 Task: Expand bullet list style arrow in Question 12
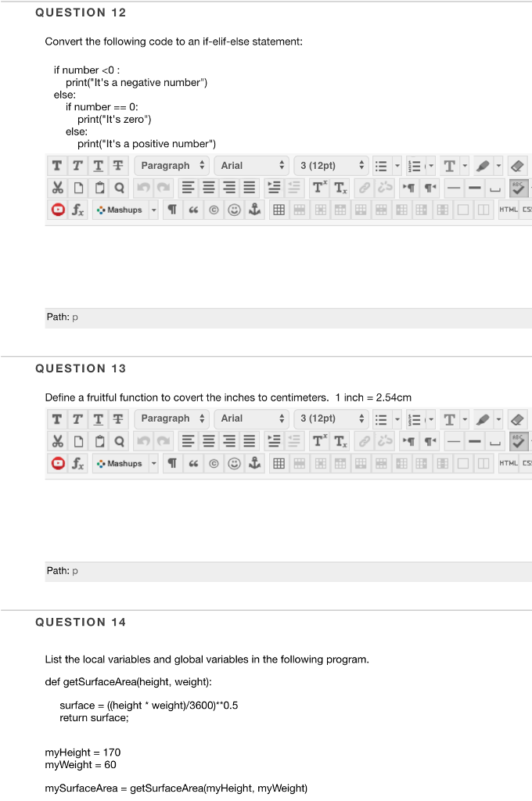tap(397, 166)
